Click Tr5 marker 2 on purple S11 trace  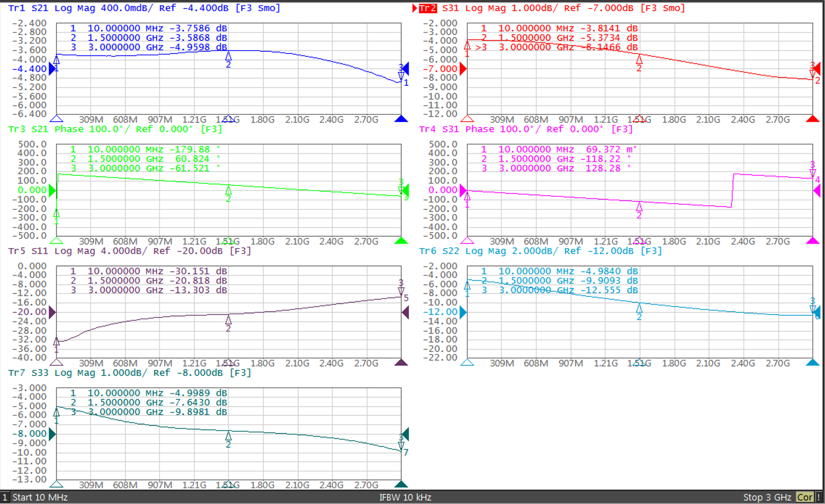228,320
